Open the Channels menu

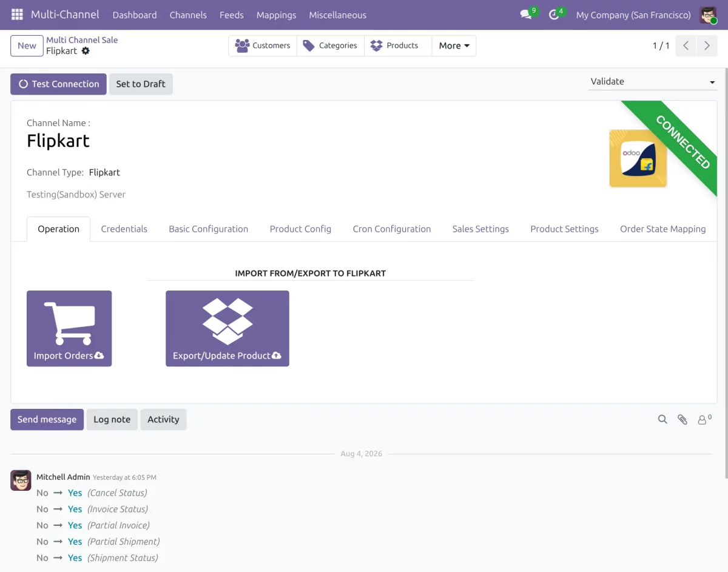188,15
